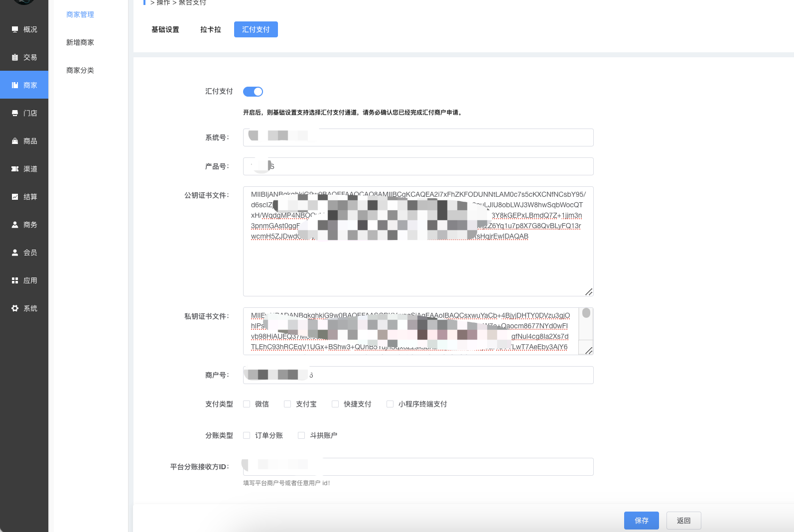
Task: Open the 概况 overview sidebar icon
Action: coord(15,29)
